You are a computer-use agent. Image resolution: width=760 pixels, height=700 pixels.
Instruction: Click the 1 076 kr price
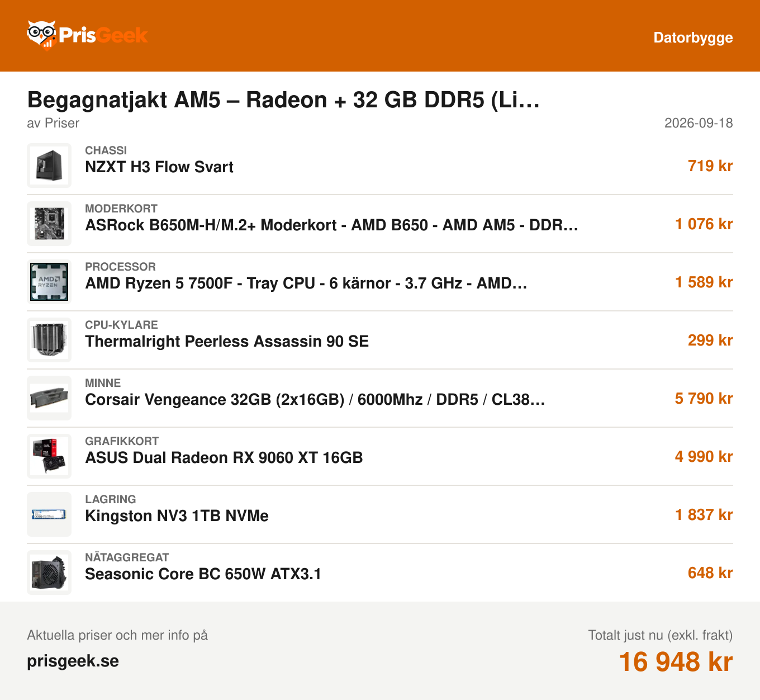pyautogui.click(x=704, y=224)
